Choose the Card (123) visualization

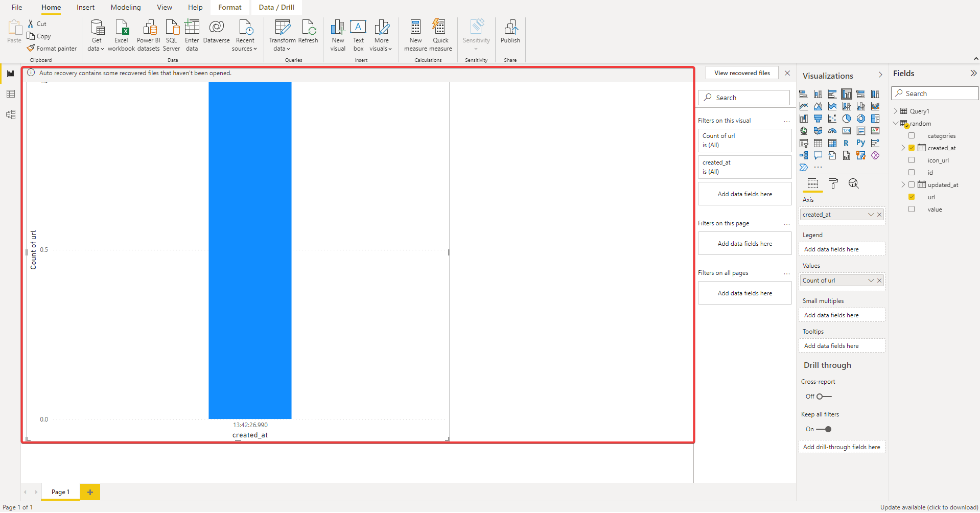pos(847,131)
